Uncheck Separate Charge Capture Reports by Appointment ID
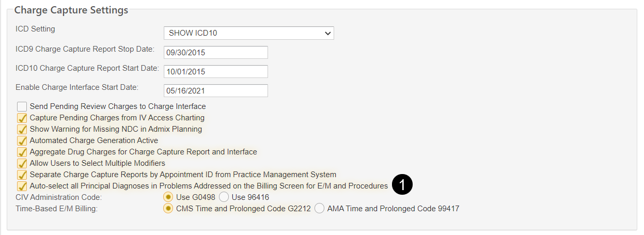 click(22, 175)
